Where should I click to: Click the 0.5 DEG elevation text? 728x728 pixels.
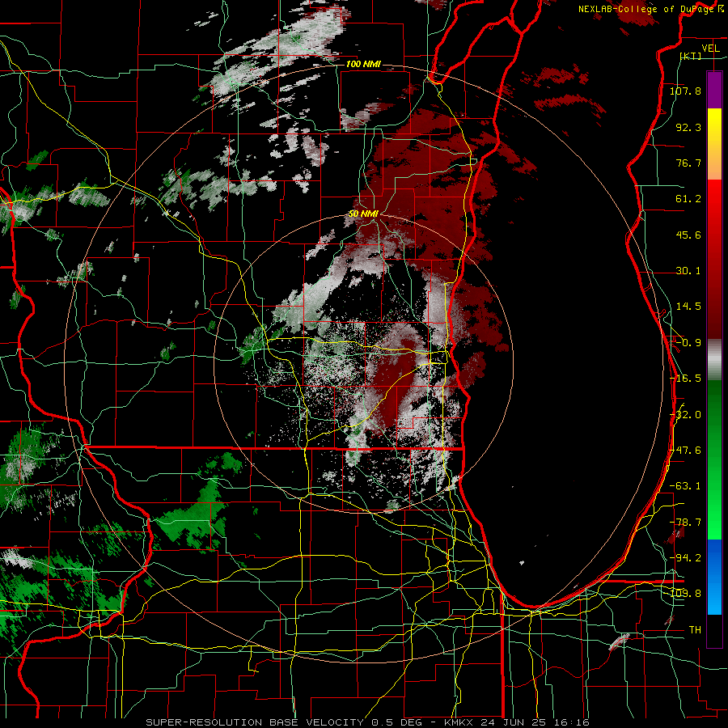coord(396,722)
